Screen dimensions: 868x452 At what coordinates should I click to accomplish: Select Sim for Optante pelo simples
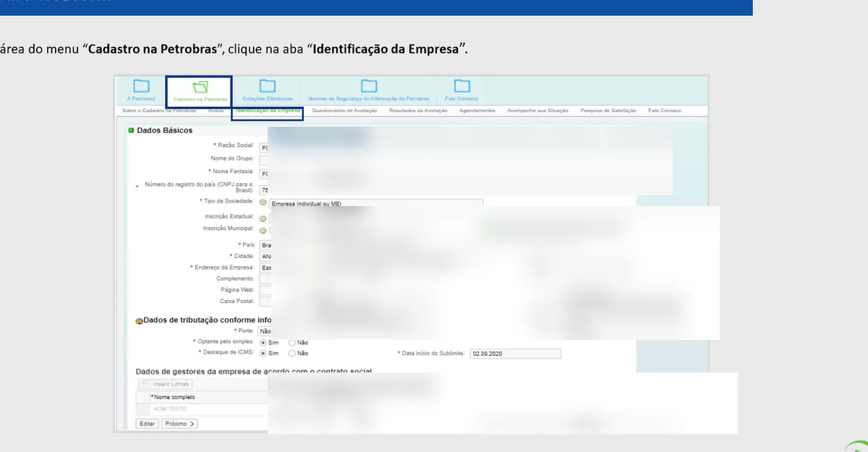[x=263, y=342]
